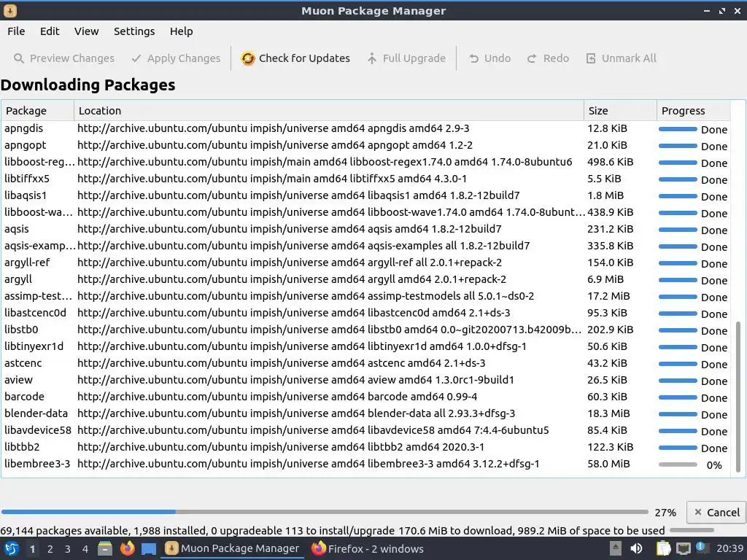The height and width of the screenshot is (560, 747).
Task: Click the Redo arrow icon
Action: coord(532,58)
